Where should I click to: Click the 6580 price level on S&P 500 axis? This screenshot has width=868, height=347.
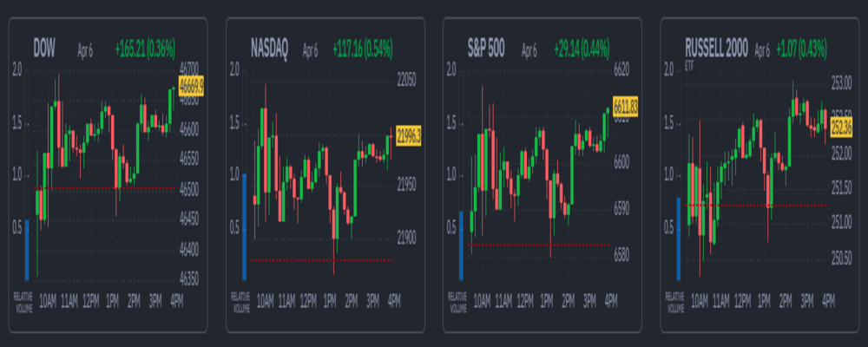(x=621, y=256)
